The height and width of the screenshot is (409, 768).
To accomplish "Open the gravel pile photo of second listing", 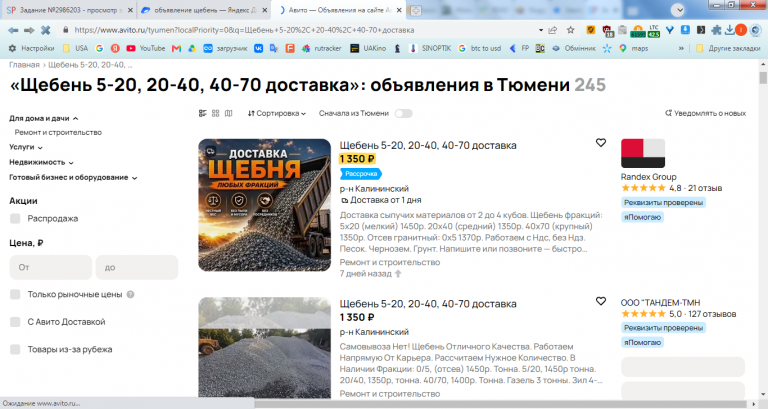I will 264,347.
